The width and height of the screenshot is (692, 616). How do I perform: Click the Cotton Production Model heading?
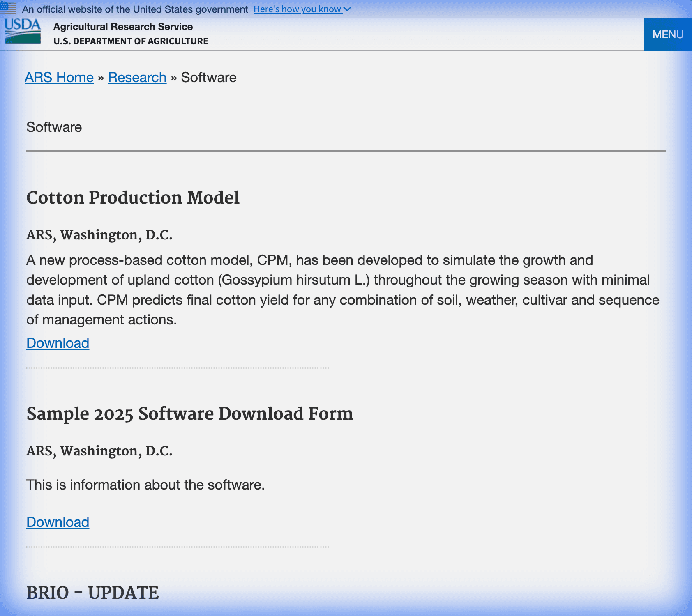click(133, 198)
